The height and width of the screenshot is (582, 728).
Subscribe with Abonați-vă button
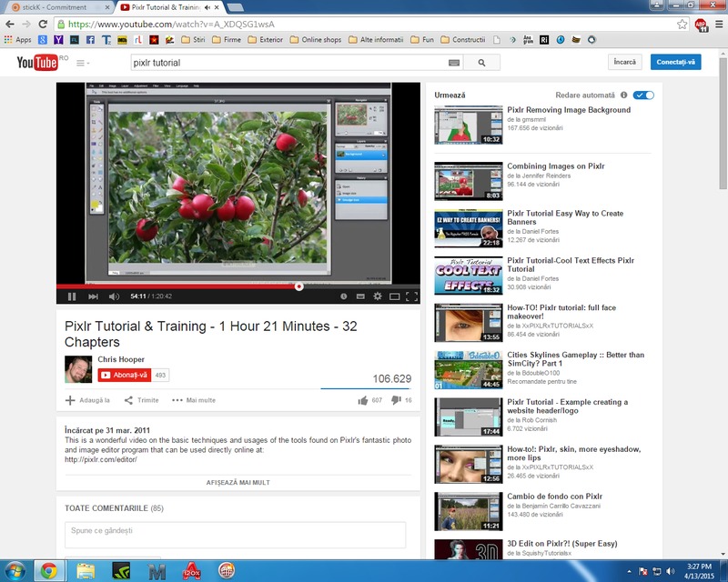125,375
